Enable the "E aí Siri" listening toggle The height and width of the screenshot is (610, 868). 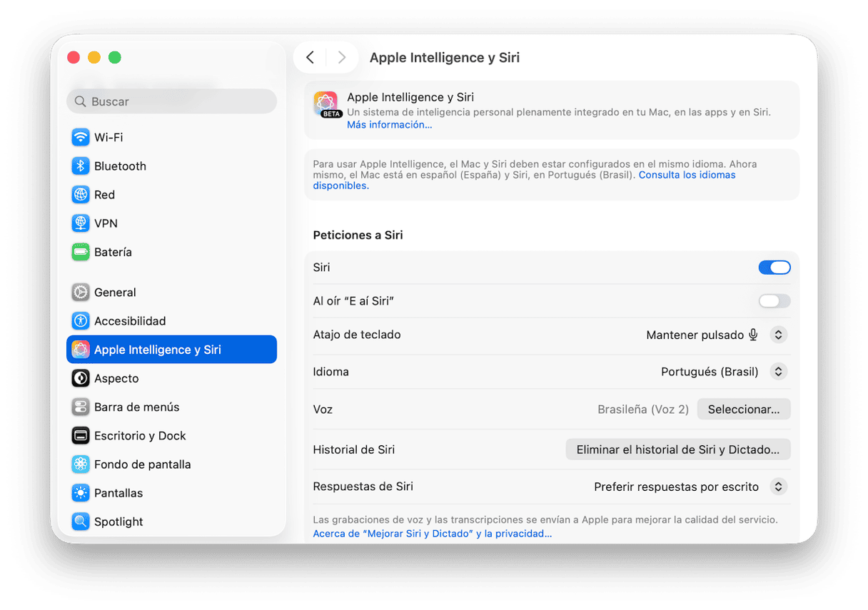[774, 301]
